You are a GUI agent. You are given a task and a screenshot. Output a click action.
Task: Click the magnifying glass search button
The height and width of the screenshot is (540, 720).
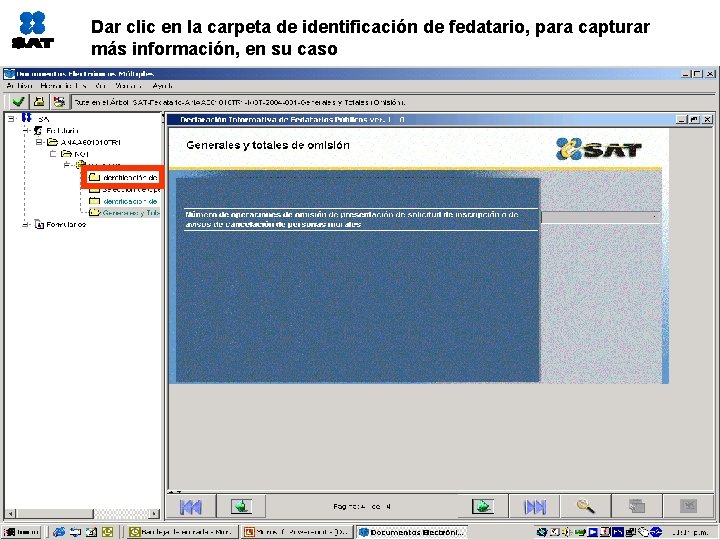click(x=585, y=507)
